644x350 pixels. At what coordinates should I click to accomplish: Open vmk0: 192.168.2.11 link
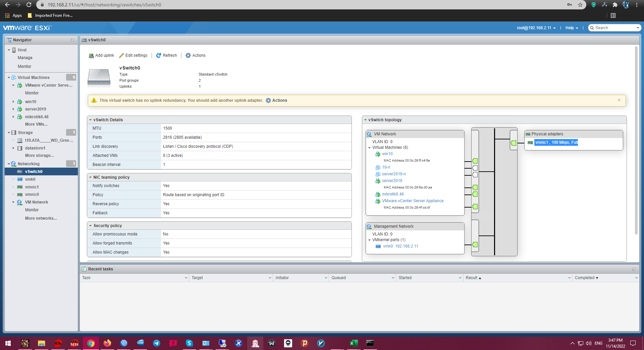pos(400,246)
